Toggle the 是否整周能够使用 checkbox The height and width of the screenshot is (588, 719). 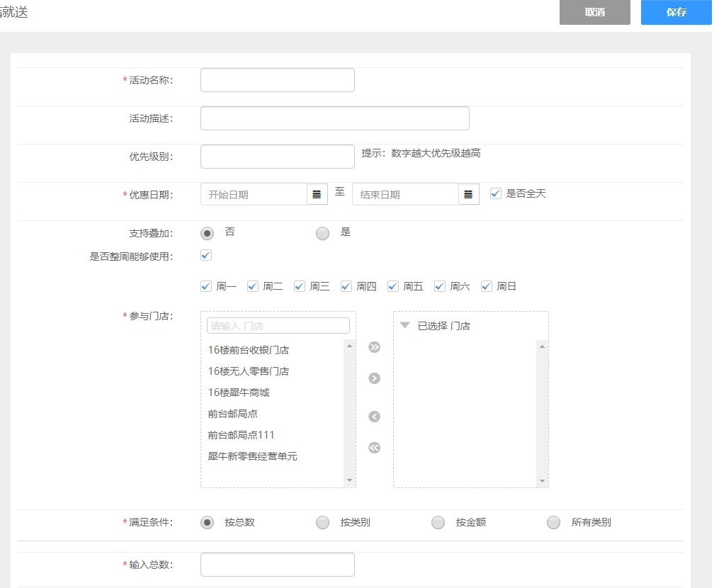[206, 256]
